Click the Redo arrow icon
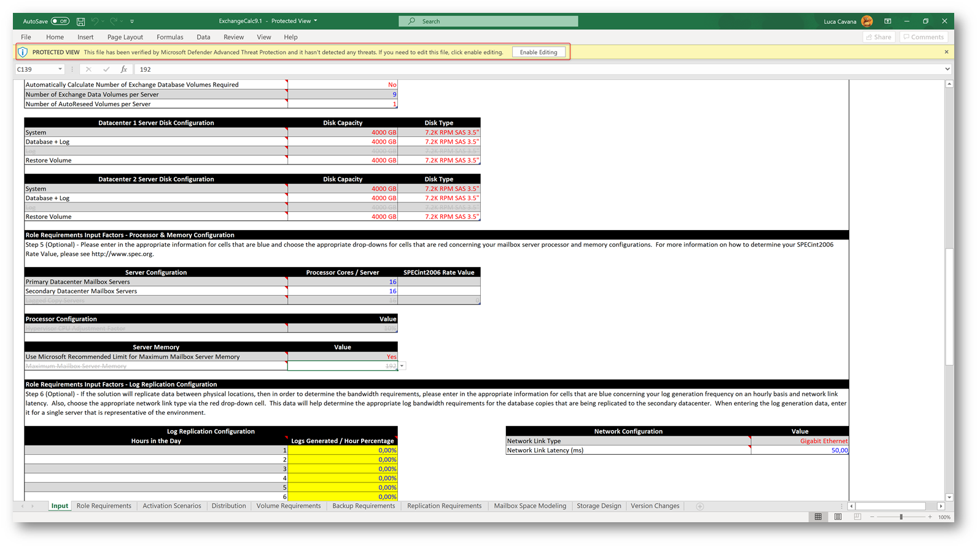 point(114,21)
